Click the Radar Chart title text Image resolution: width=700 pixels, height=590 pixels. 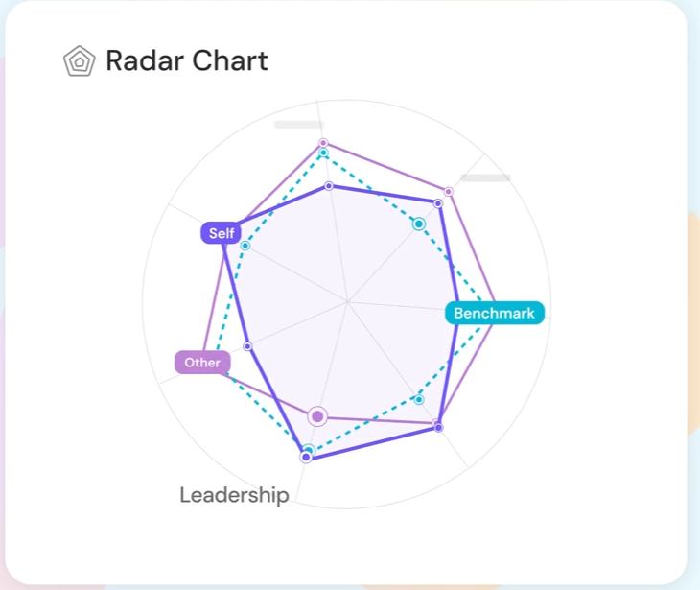tap(187, 61)
